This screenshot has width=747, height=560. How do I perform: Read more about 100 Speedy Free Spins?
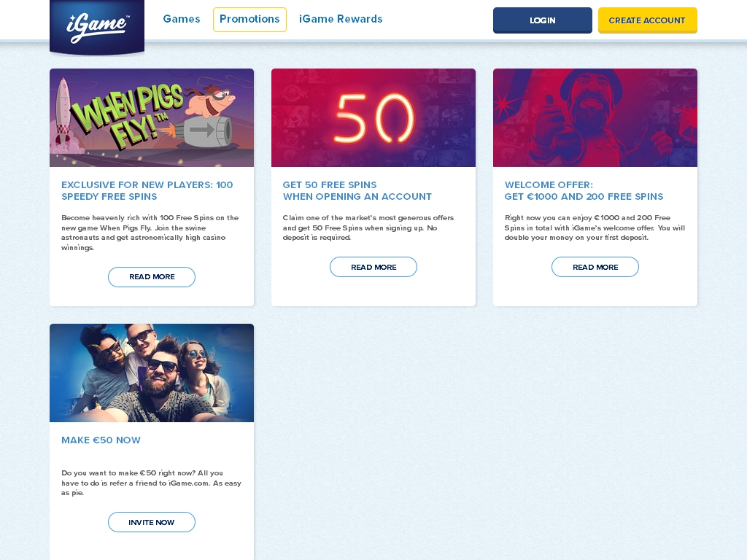tap(152, 277)
